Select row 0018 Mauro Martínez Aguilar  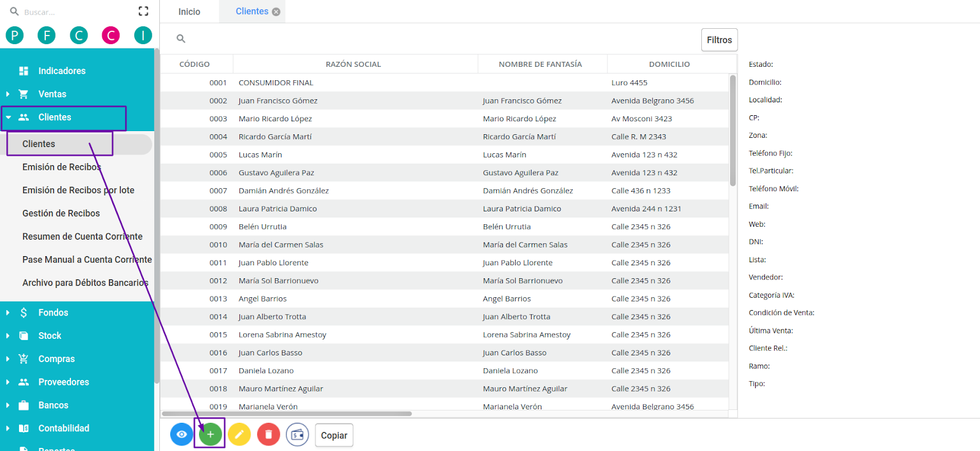tap(445, 388)
